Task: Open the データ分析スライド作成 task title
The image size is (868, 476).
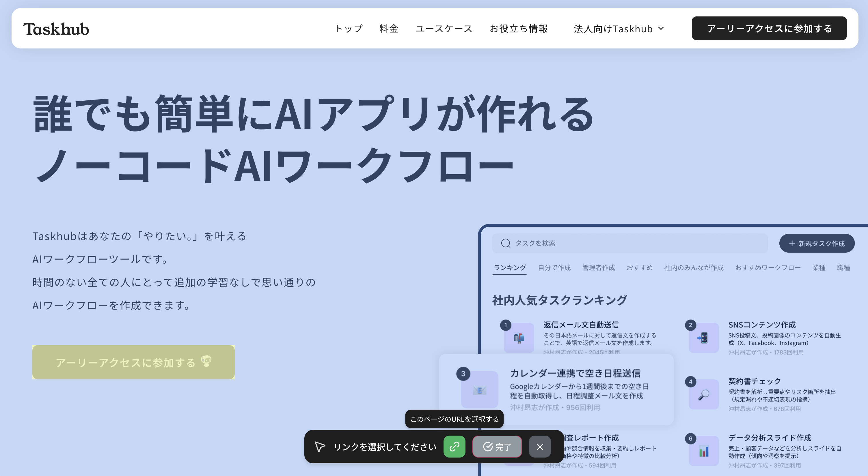Action: click(770, 438)
